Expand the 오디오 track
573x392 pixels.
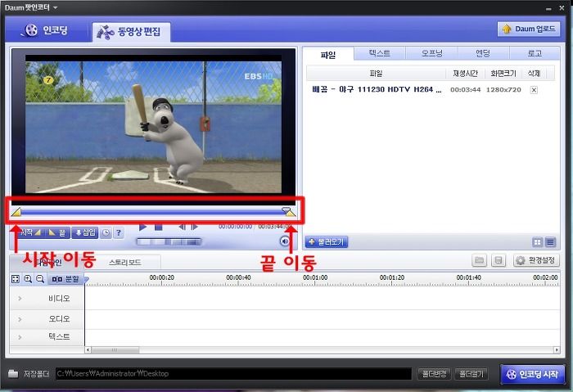(x=20, y=319)
